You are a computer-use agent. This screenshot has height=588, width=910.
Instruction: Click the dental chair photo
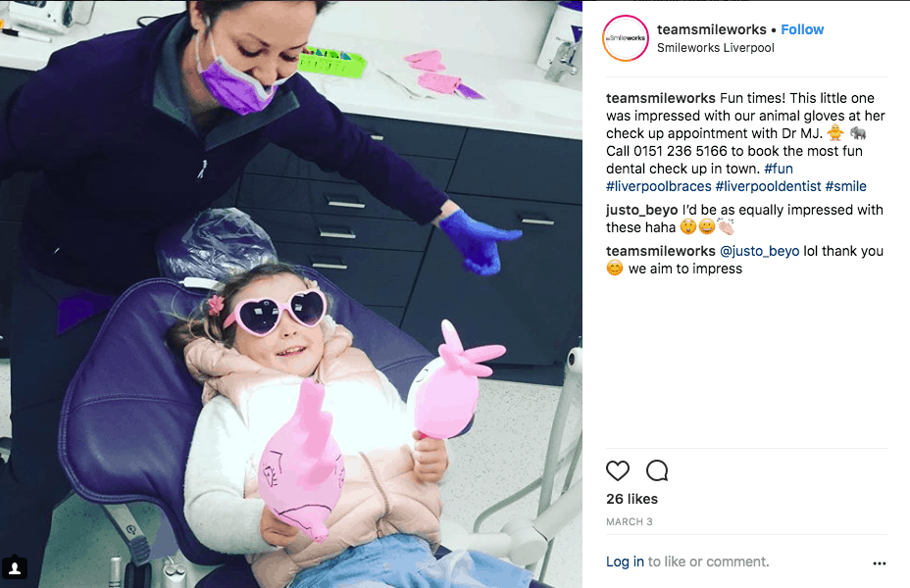[x=291, y=294]
